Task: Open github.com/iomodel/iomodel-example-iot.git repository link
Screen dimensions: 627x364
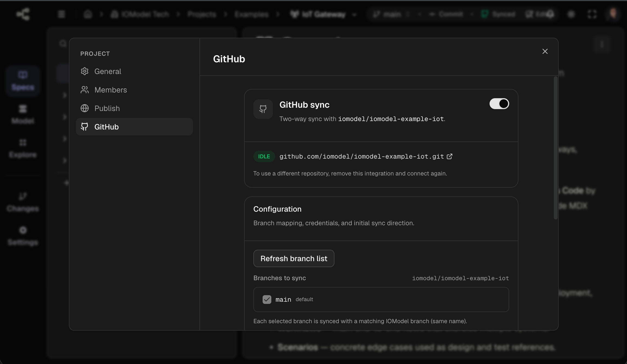Action: point(362,156)
